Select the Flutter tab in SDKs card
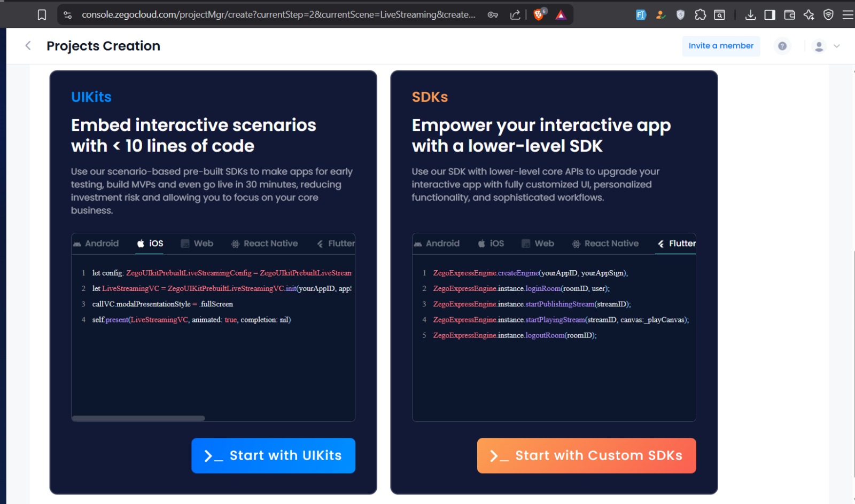Viewport: 855px width, 504px height. 677,243
